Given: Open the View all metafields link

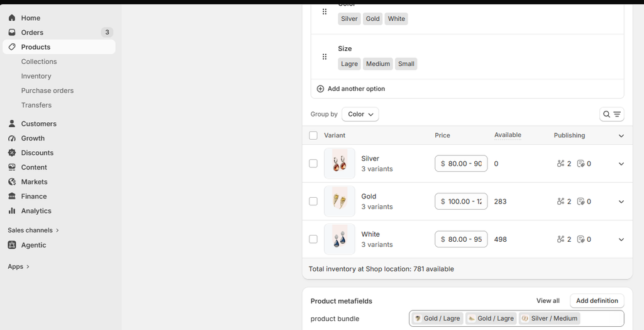Looking at the screenshot, I should tap(548, 301).
